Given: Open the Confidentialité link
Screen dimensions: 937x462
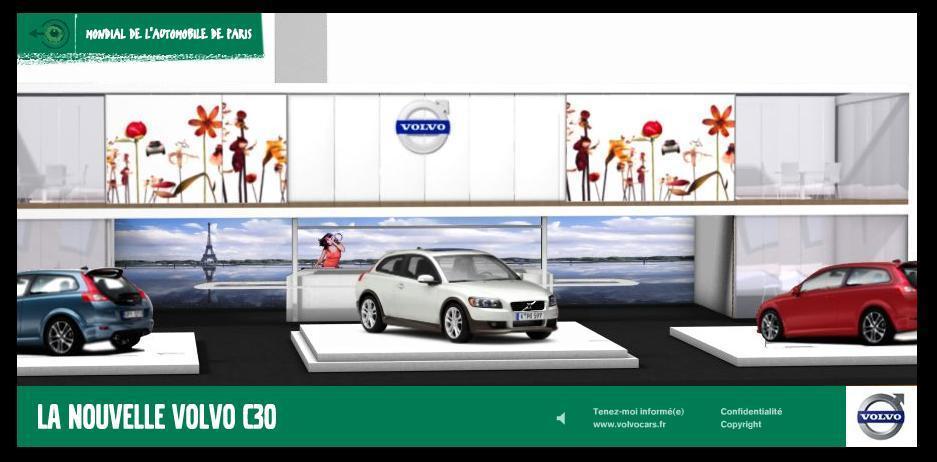Looking at the screenshot, I should coord(751,411).
